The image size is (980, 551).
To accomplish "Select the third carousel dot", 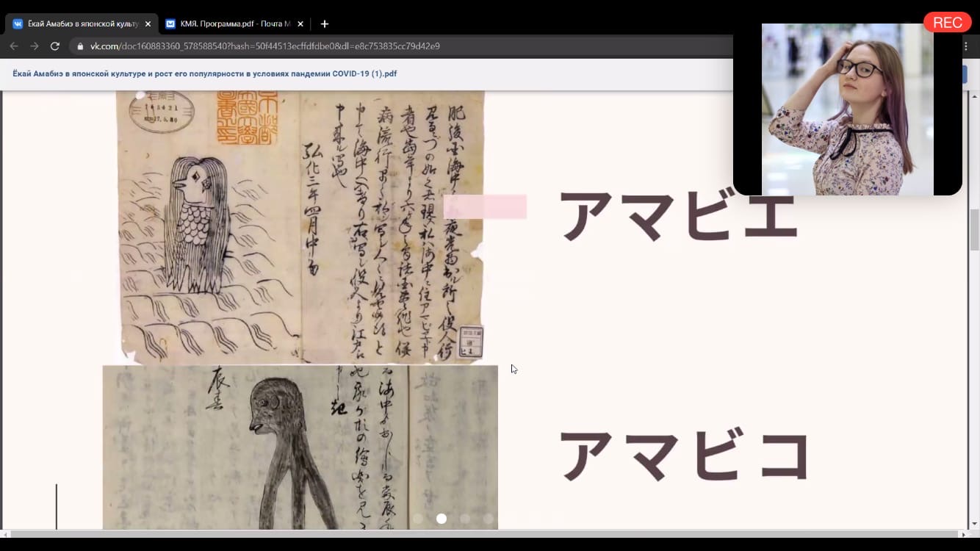I will pyautogui.click(x=465, y=519).
